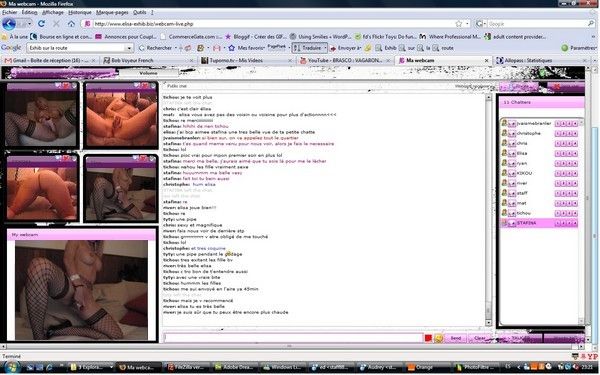600x375 pixels.
Task: Click the Clear button in chat
Action: [x=479, y=338]
